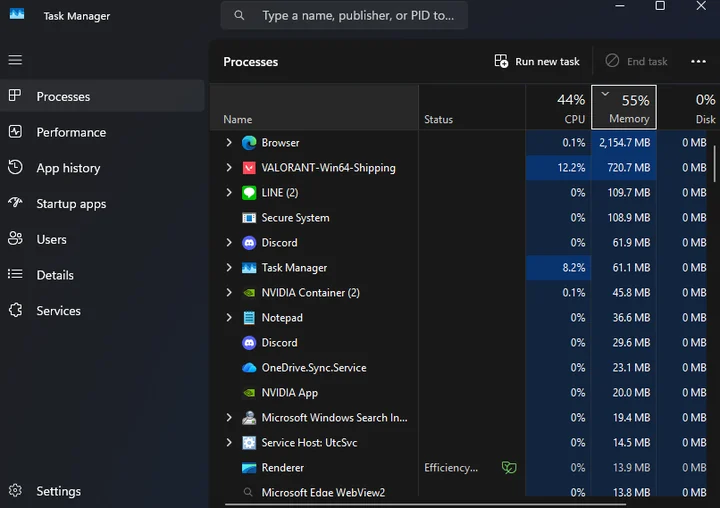Click the Secure System process icon
720x508 pixels.
pyautogui.click(x=249, y=218)
